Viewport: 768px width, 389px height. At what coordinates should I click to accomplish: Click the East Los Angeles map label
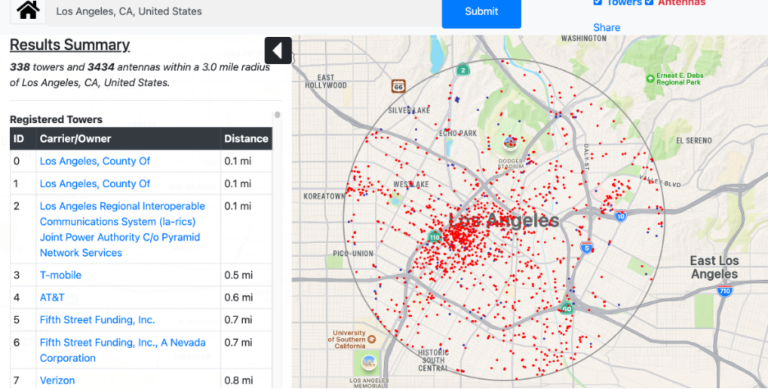point(714,267)
